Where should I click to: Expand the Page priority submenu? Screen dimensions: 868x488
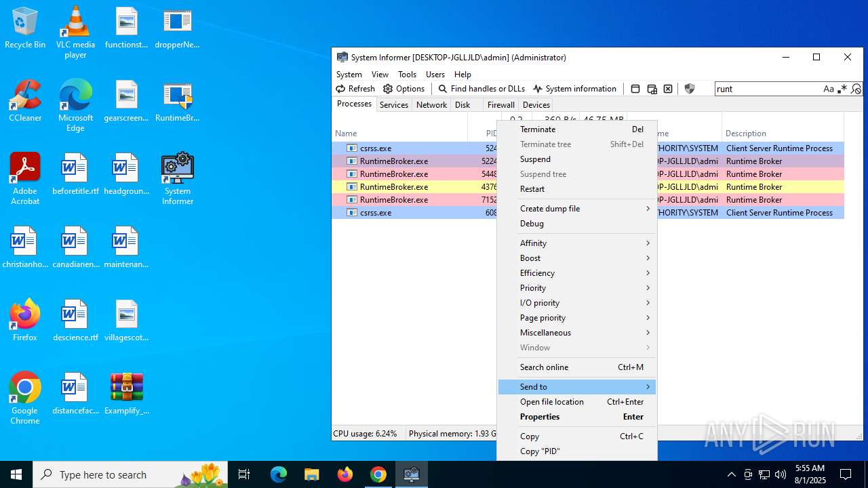point(577,318)
